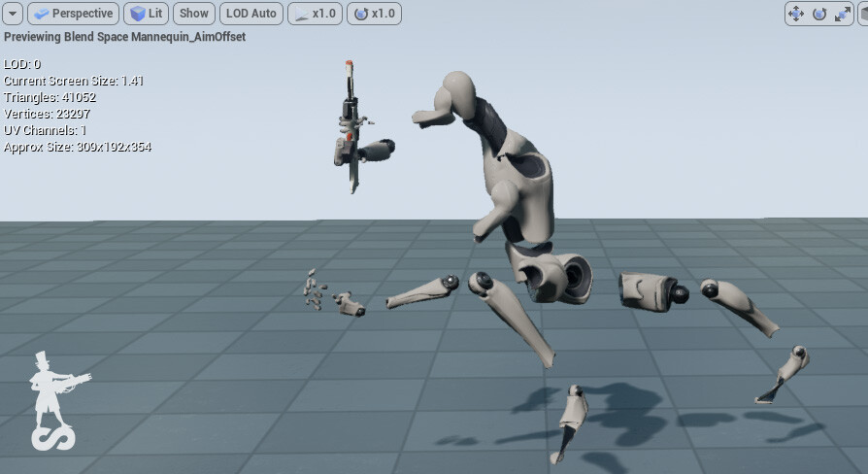
Task: Click the Previewing Blend Space Mannequin_AimOffset label
Action: coord(125,37)
